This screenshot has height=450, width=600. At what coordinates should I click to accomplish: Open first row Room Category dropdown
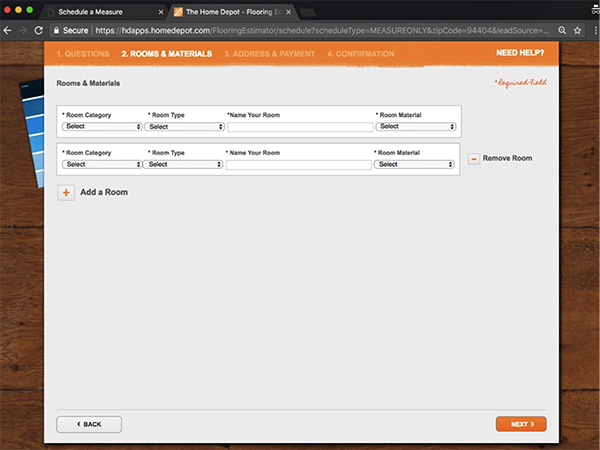(x=102, y=127)
